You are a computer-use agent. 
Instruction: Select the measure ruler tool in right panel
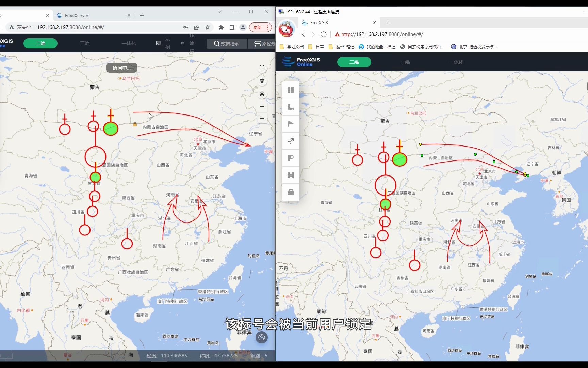[x=291, y=107]
